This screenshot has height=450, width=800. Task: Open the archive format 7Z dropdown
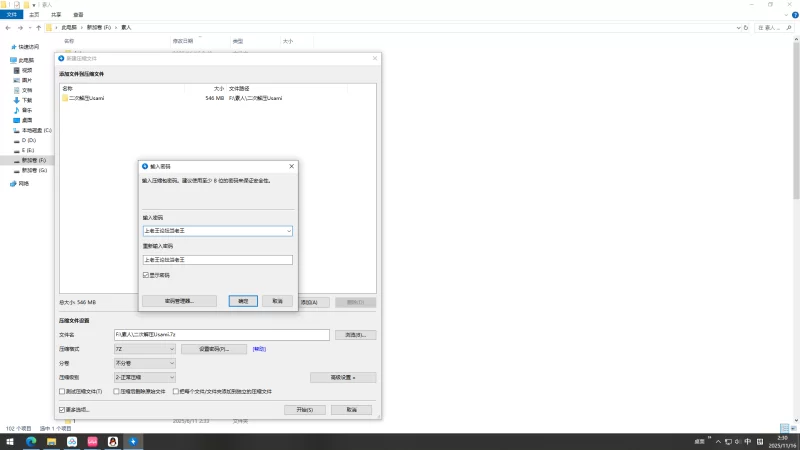click(x=145, y=349)
